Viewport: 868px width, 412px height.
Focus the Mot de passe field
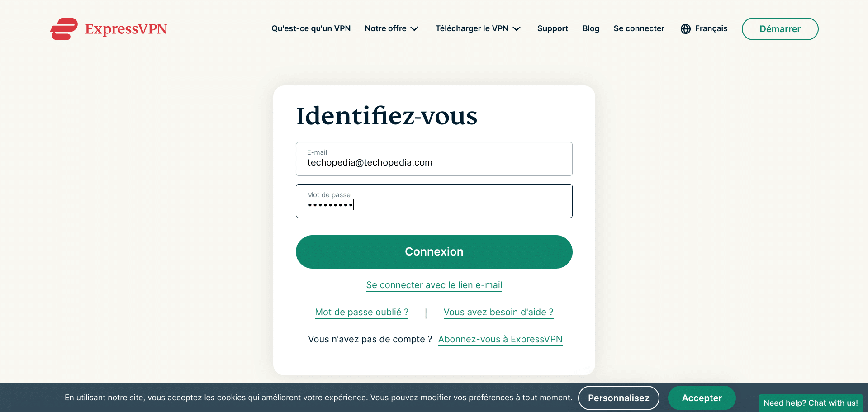click(x=434, y=201)
